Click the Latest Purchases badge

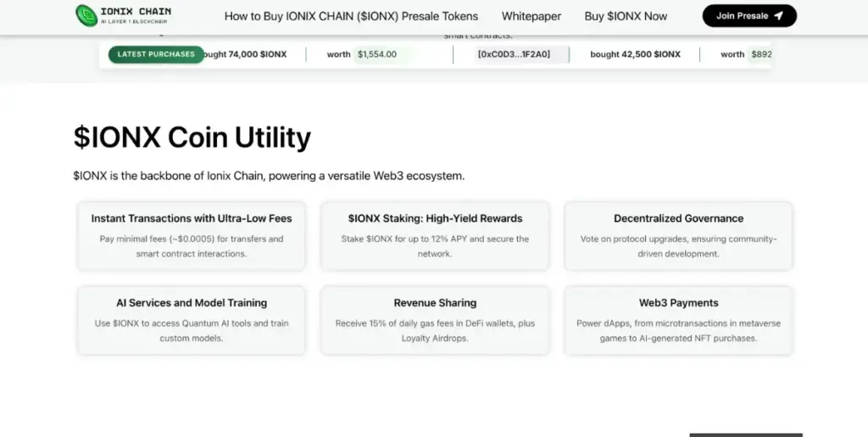point(156,54)
